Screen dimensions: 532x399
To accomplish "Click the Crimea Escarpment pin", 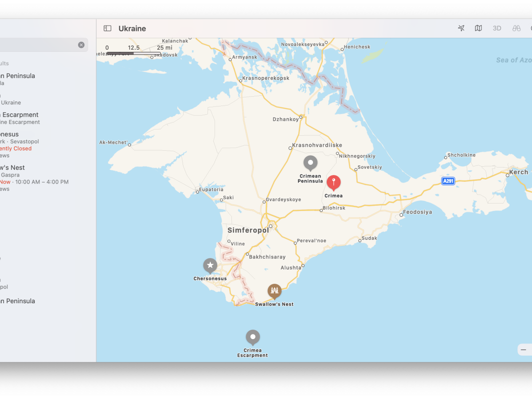I will tap(253, 337).
